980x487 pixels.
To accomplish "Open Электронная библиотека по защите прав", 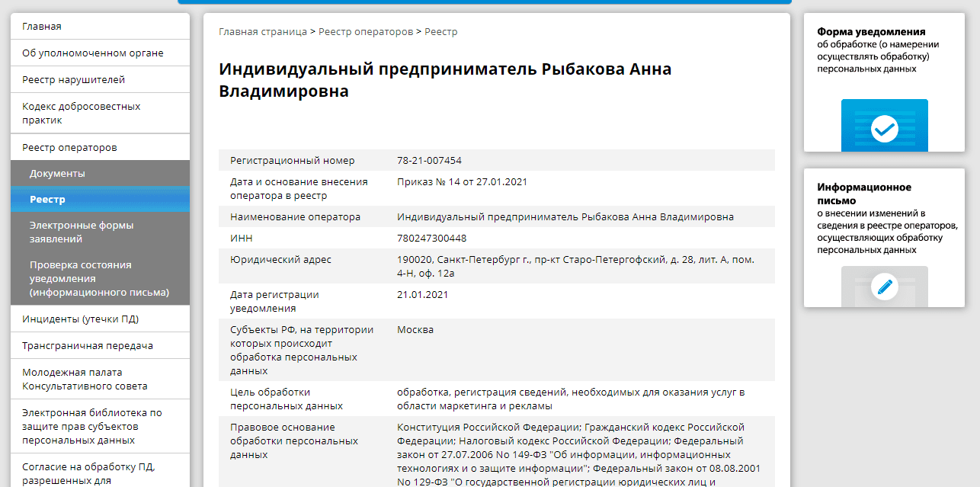I will pyautogui.click(x=91, y=426).
